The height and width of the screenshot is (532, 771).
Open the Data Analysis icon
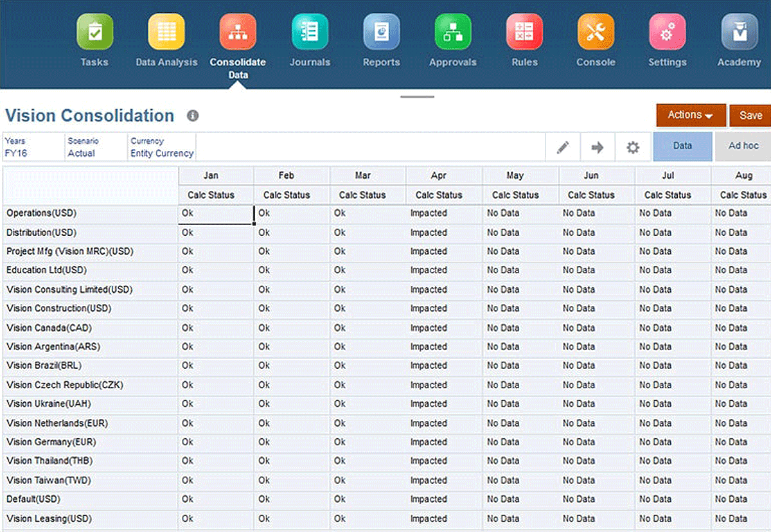[166, 32]
